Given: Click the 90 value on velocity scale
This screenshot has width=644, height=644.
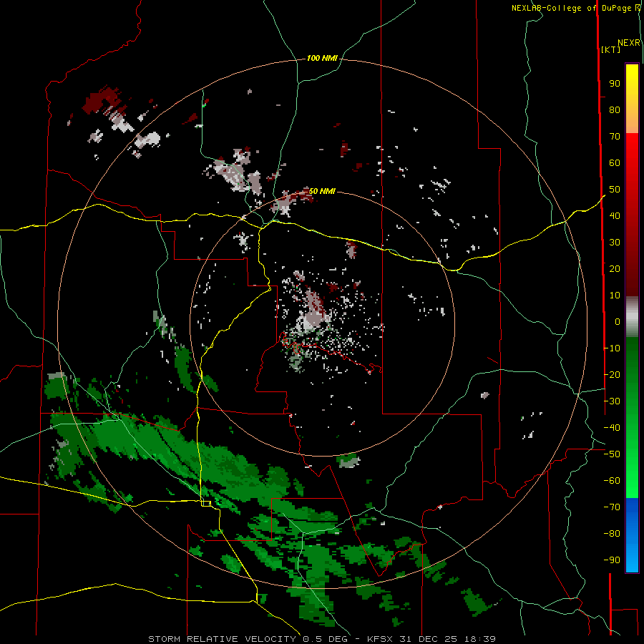Looking at the screenshot, I should 615,84.
